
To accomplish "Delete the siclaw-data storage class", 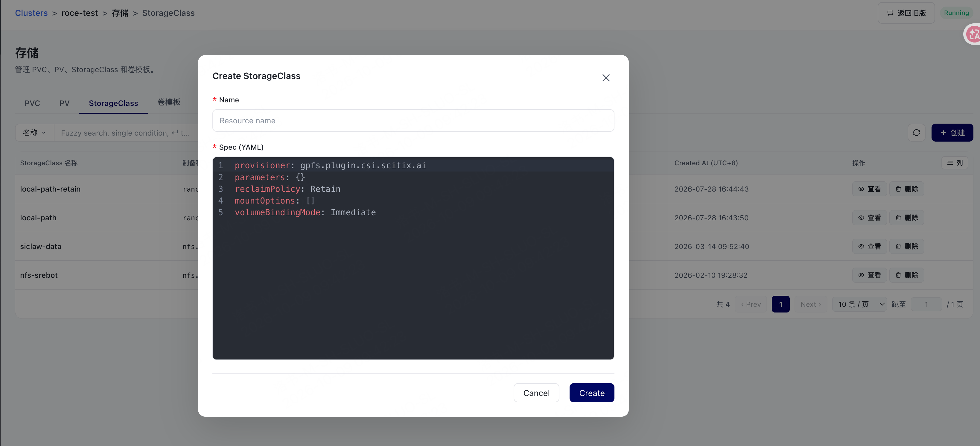I will pos(906,246).
